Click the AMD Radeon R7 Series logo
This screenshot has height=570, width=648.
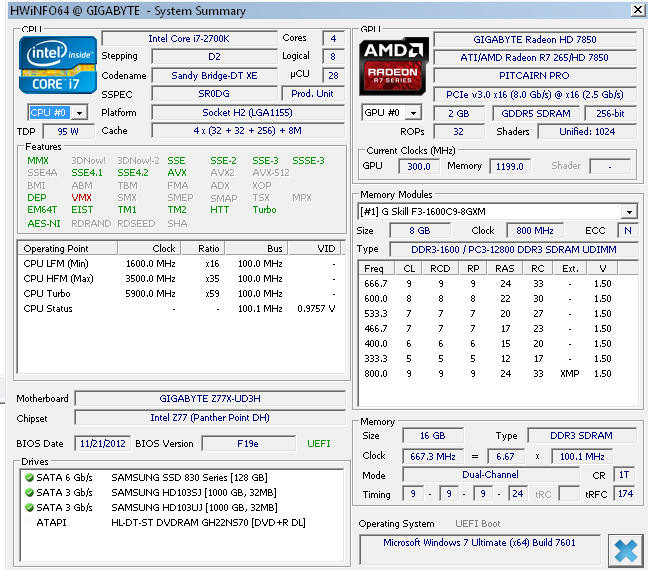click(x=394, y=66)
